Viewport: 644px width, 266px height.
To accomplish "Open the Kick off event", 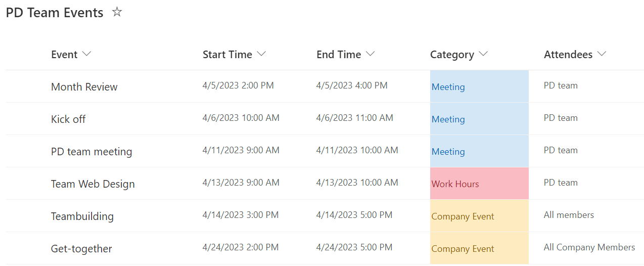I will [68, 119].
